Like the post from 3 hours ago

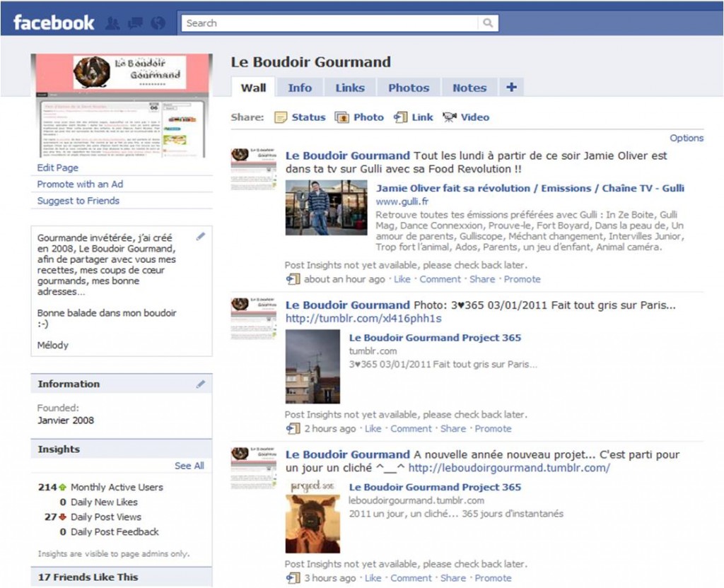[373, 578]
